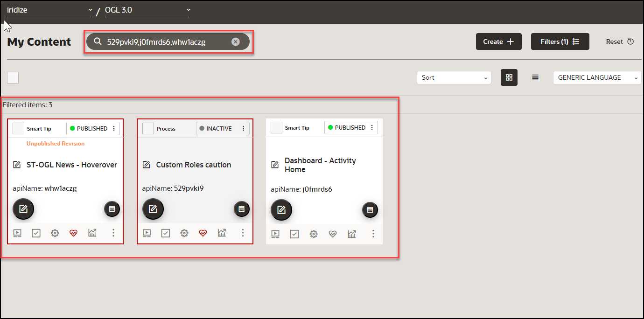Image resolution: width=644 pixels, height=319 pixels.
Task: Open the PUBLISHED status menu on Dashboard - Activity Home
Action: click(x=351, y=127)
